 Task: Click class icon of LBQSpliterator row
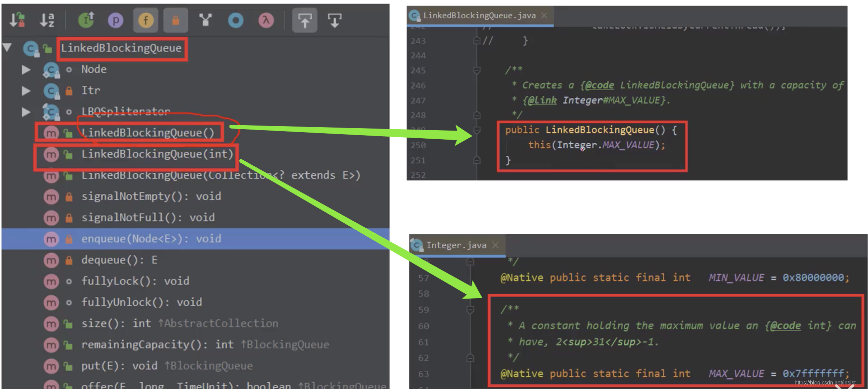[51, 112]
